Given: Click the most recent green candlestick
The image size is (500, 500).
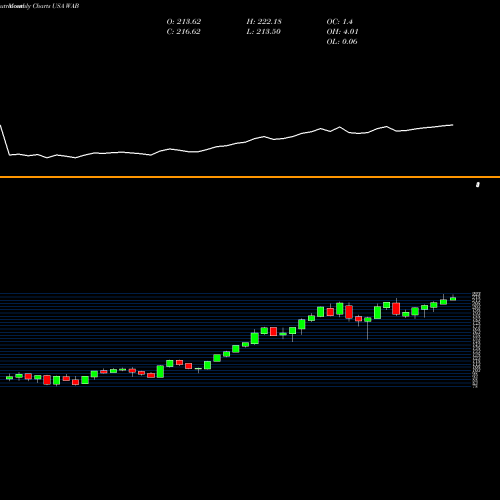Looking at the screenshot, I should coord(453,299).
